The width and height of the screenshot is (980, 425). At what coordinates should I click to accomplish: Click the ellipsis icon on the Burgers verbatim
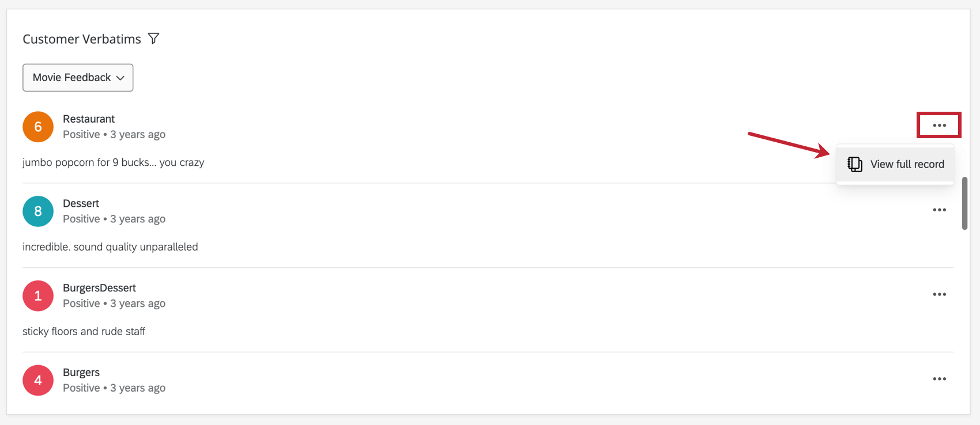point(939,378)
